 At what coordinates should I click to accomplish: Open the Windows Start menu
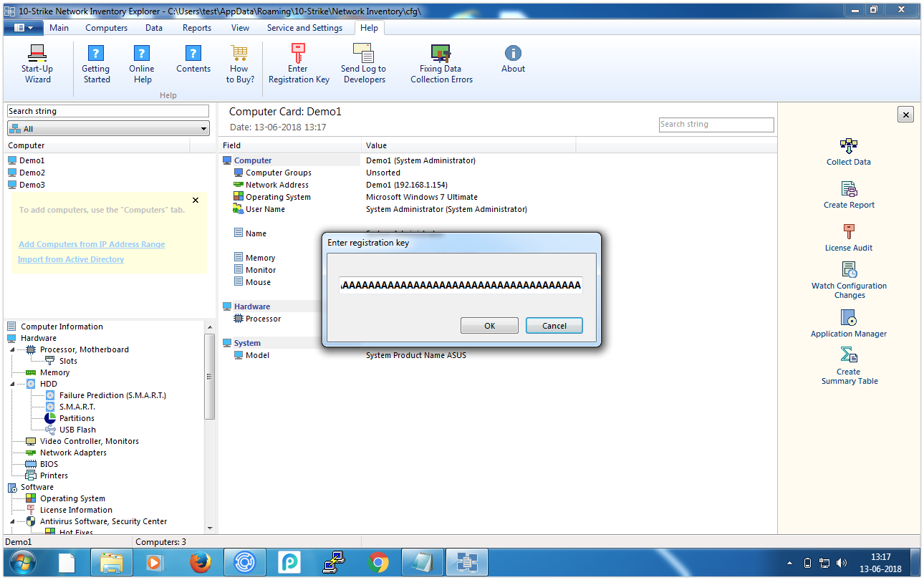pos(23,563)
